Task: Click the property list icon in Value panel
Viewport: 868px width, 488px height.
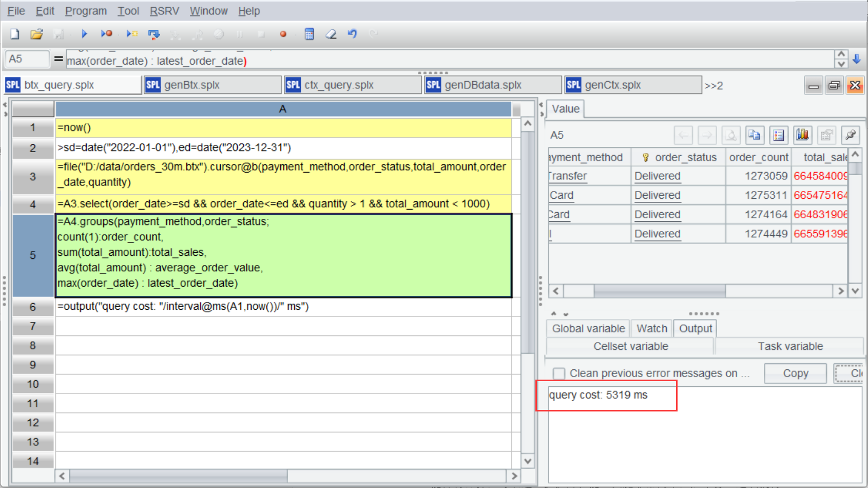Action: tap(779, 135)
